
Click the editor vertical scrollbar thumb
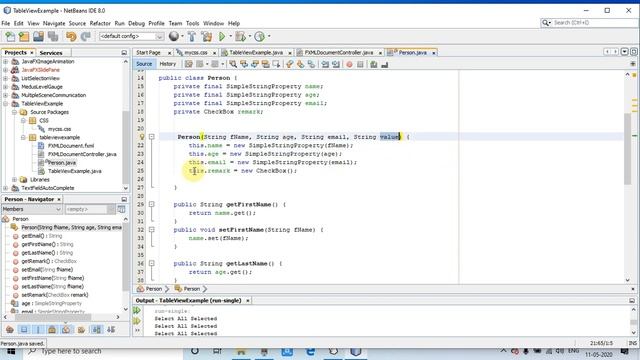tap(627, 149)
